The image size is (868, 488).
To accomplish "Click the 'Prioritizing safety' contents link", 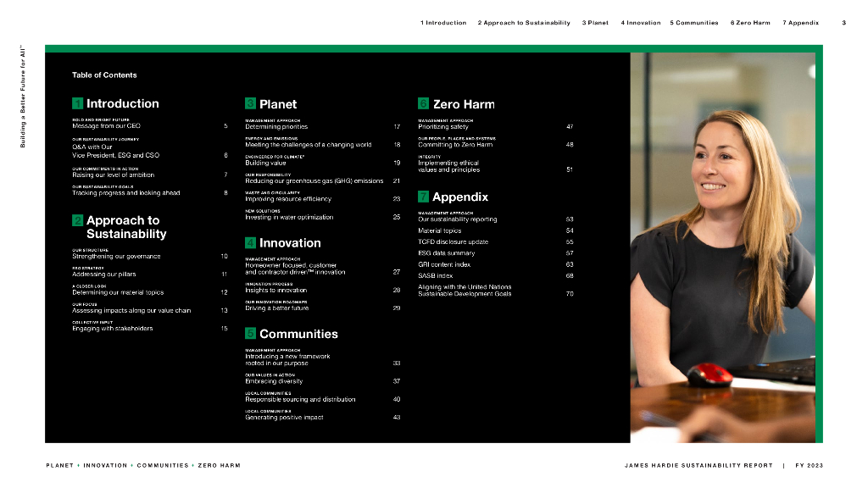I will point(442,127).
